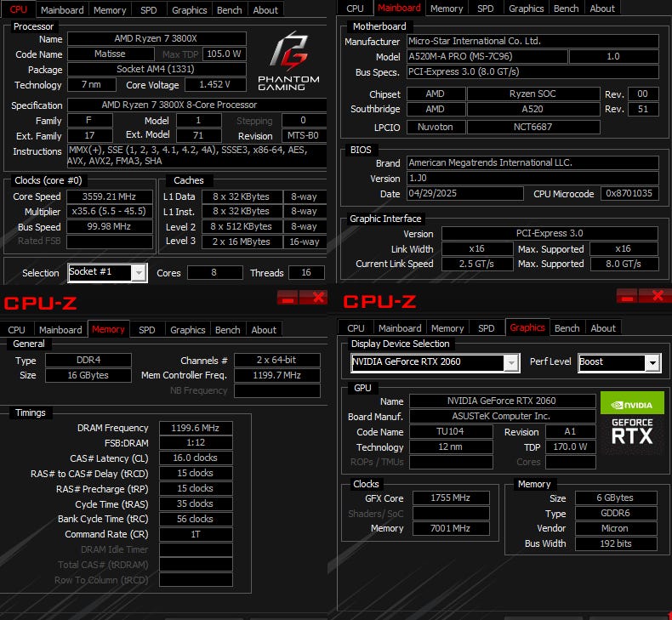Click the GPU Memory clock 7001 MHz value
Viewport: 672px width, 620px height.
click(451, 528)
